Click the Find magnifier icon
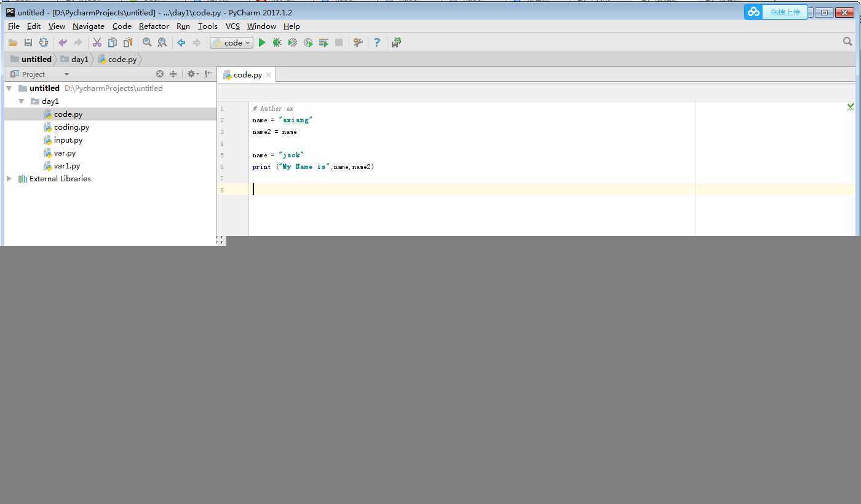 [x=147, y=42]
